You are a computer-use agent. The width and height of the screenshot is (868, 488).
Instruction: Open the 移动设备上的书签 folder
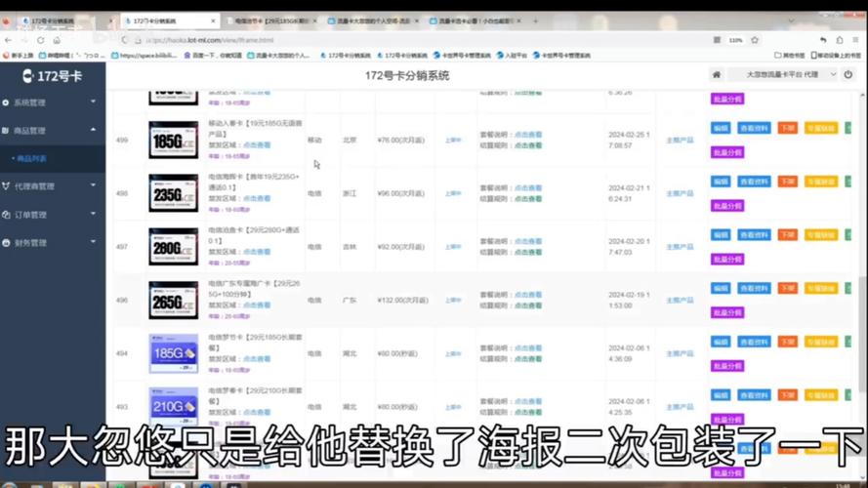point(836,56)
